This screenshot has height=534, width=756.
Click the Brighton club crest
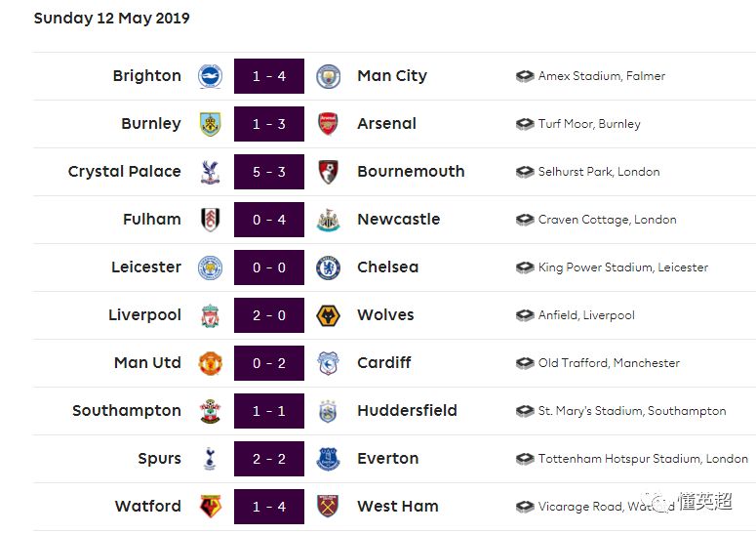click(x=210, y=76)
